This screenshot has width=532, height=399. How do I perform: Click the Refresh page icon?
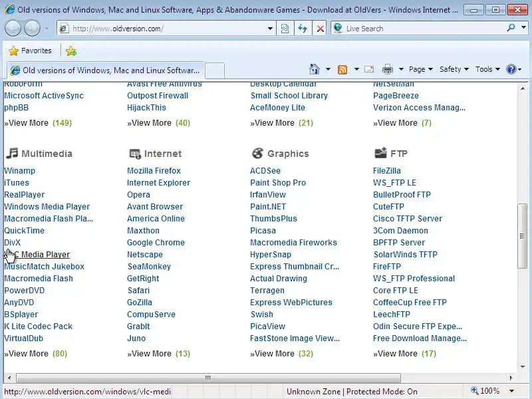pyautogui.click(x=303, y=29)
